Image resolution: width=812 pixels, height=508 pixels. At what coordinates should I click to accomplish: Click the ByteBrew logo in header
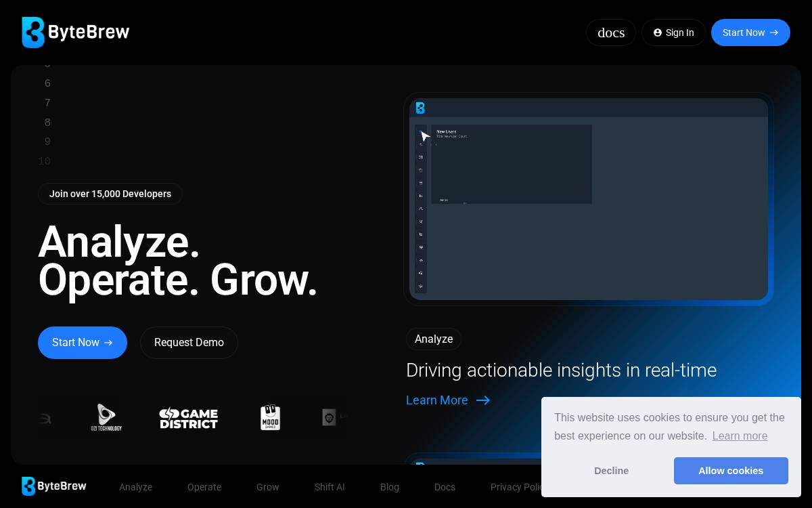75,33
